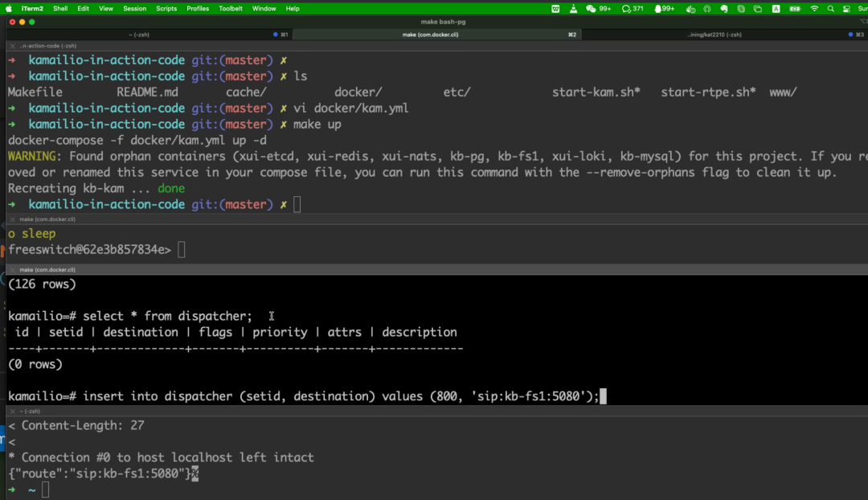Open the Wi-Fi status menu
The image size is (868, 500).
click(x=814, y=8)
